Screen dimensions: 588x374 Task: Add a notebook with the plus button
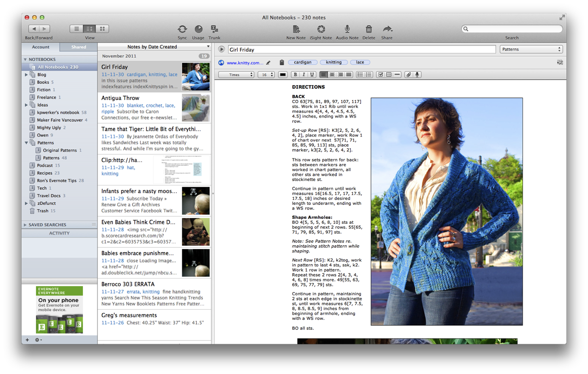coord(27,340)
